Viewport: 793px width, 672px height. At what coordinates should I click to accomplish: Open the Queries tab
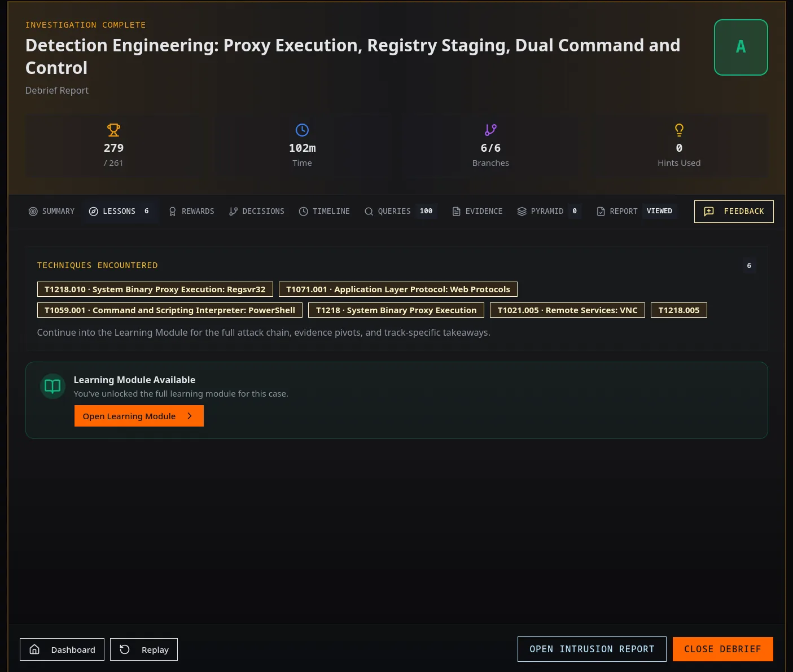pyautogui.click(x=400, y=211)
